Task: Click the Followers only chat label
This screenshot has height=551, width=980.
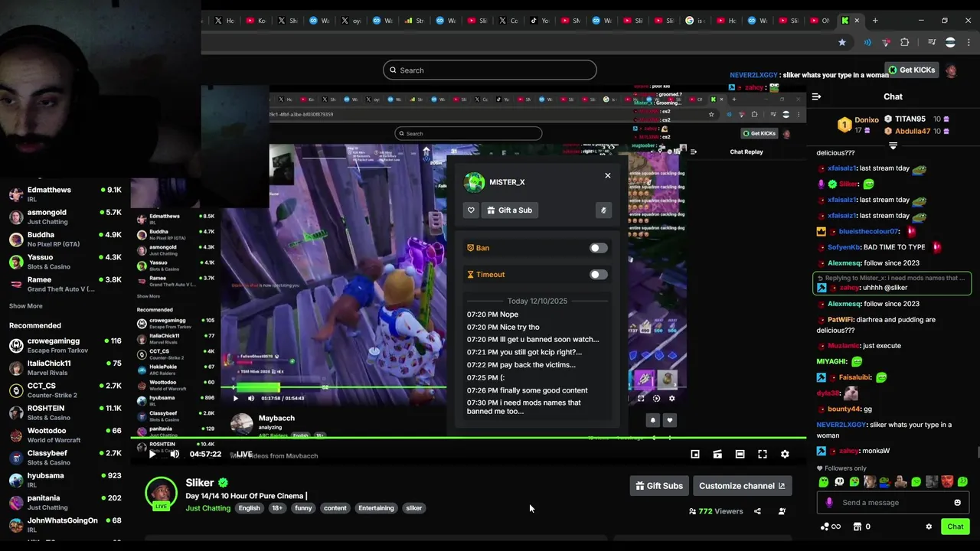Action: [x=842, y=468]
